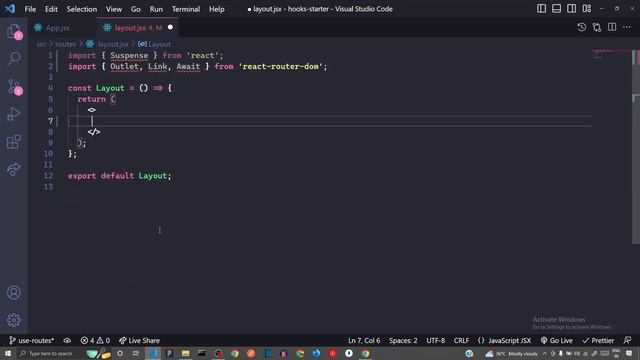Open editor More Actions ellipsis
Viewport: 640px width, 360px height.
coord(627,27)
